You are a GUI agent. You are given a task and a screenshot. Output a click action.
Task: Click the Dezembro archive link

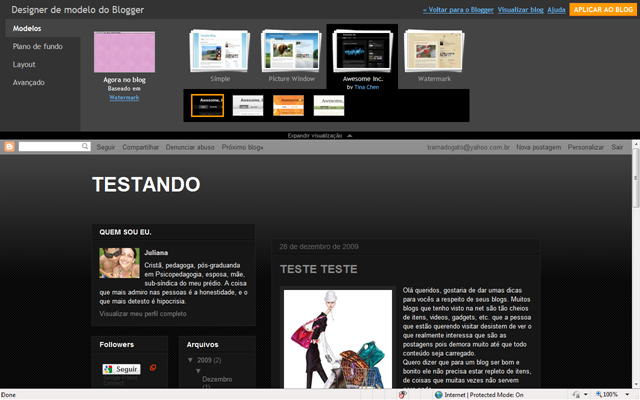[217, 379]
